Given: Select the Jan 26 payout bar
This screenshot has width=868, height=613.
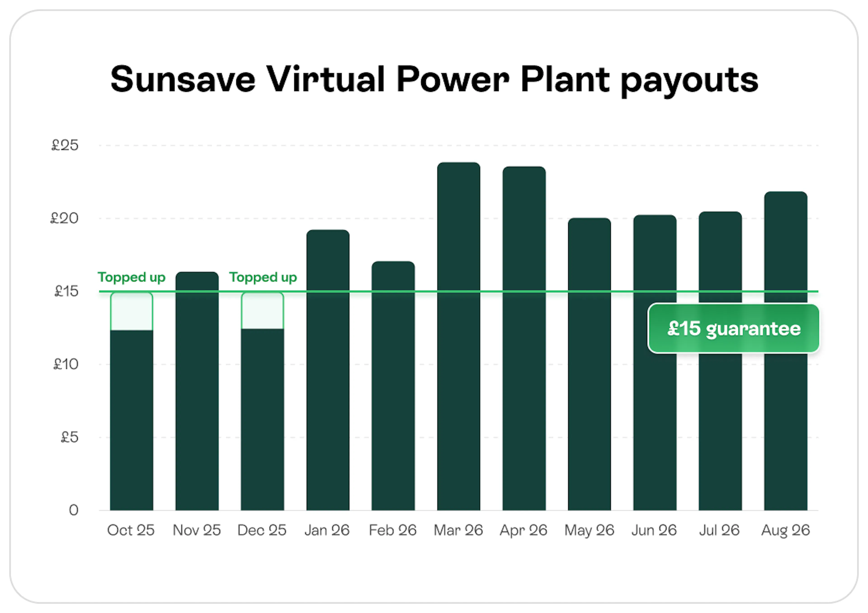Looking at the screenshot, I should pos(328,370).
